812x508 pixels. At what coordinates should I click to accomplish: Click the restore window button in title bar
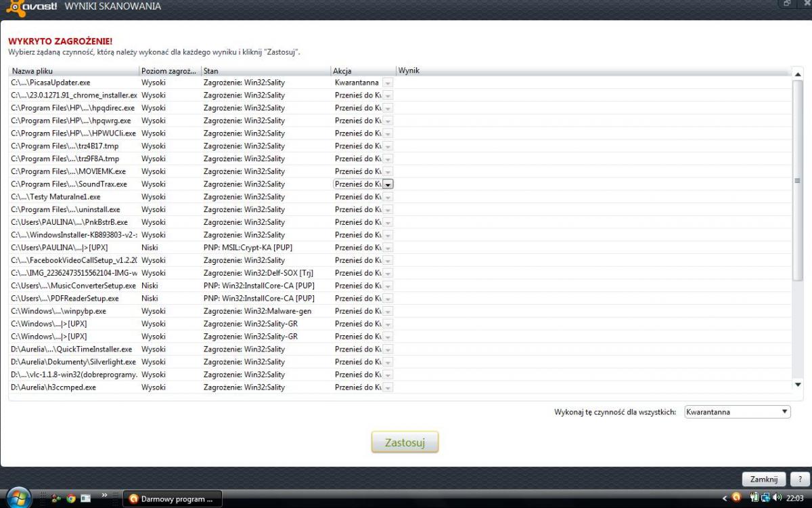coord(787,4)
